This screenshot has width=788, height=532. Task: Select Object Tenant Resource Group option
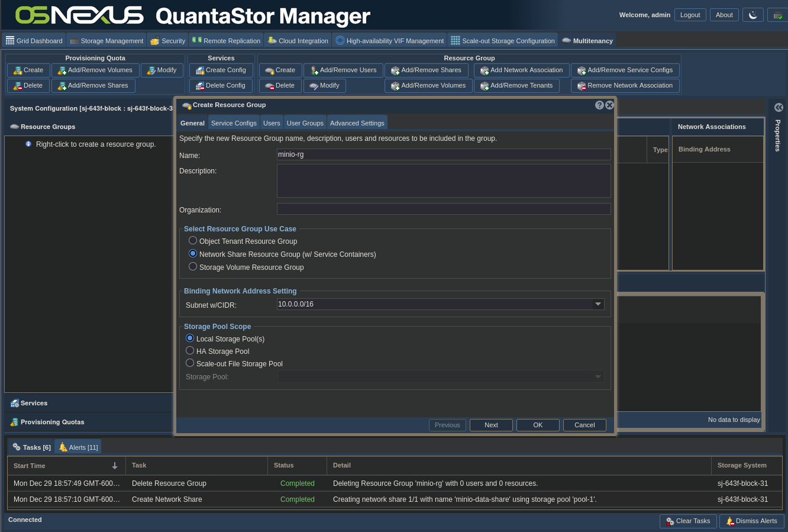pos(193,241)
